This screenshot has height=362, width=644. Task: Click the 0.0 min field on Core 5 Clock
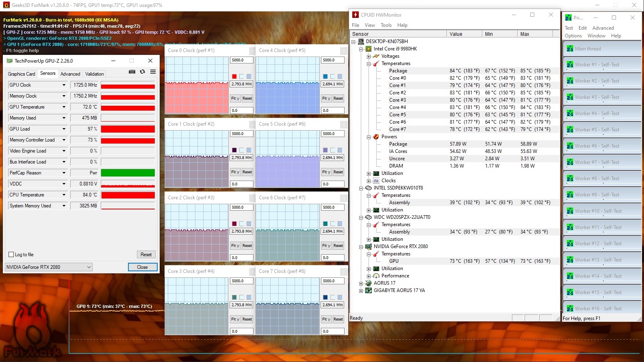333,184
